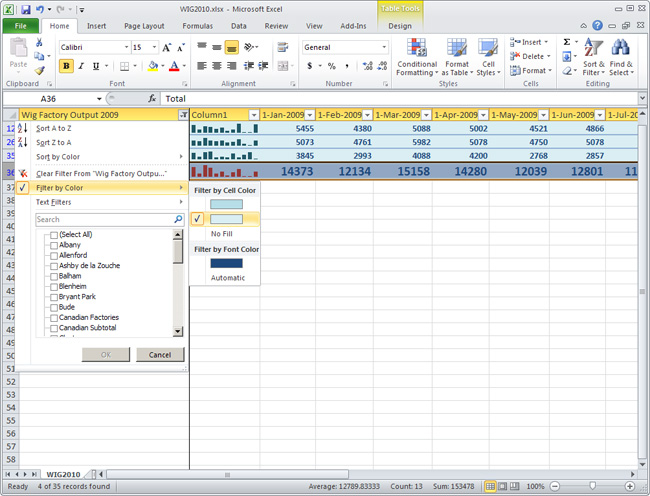The height and width of the screenshot is (496, 650).
Task: Toggle Italic formatting
Action: 81,66
